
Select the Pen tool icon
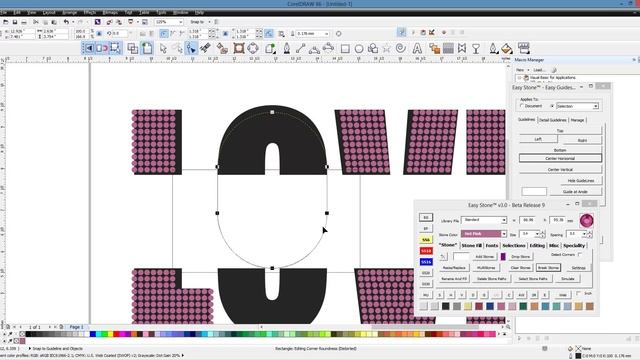[287, 49]
